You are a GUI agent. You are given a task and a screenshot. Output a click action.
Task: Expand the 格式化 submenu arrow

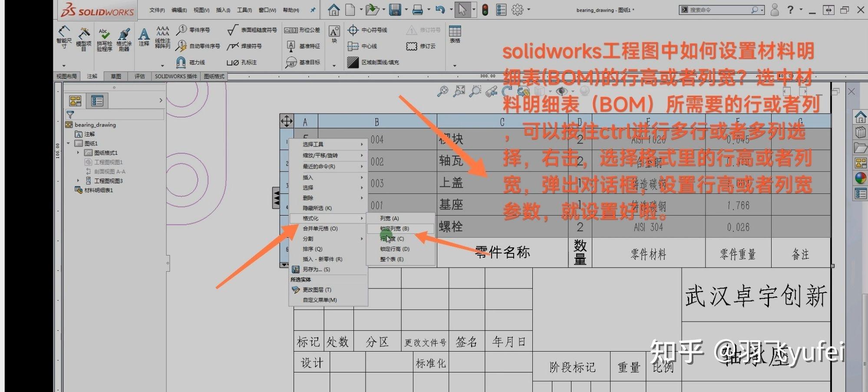362,218
